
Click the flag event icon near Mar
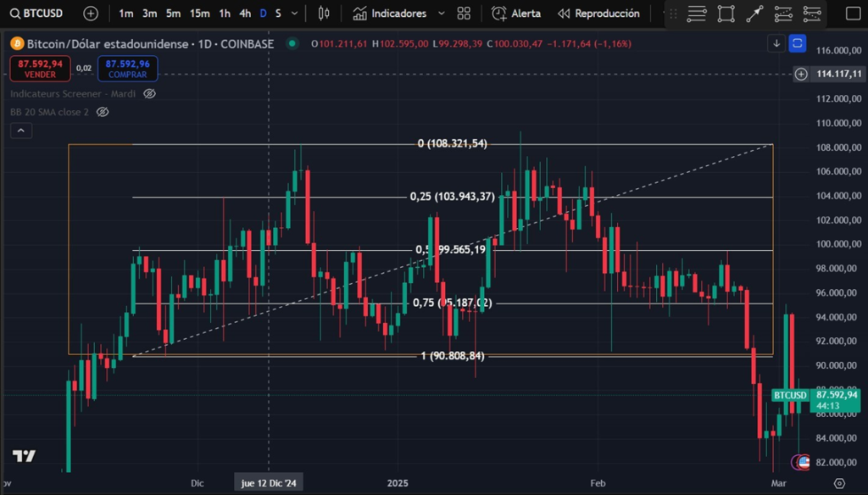(x=802, y=462)
